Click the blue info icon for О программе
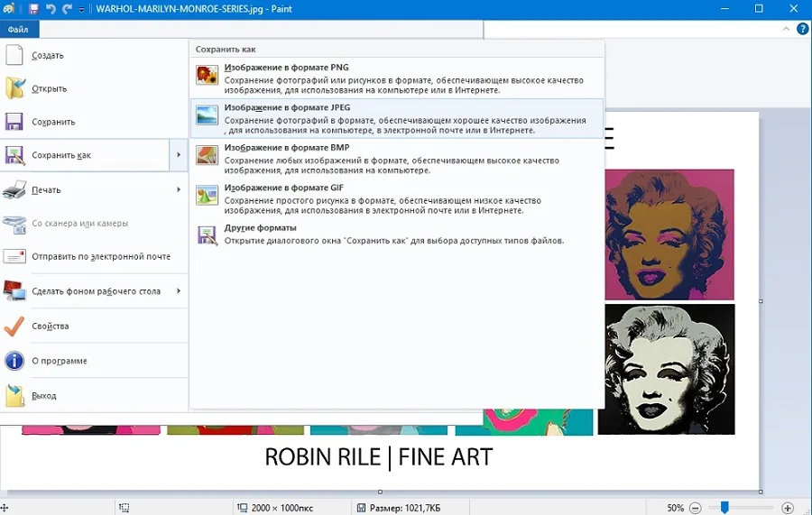This screenshot has width=812, height=515. (x=14, y=361)
